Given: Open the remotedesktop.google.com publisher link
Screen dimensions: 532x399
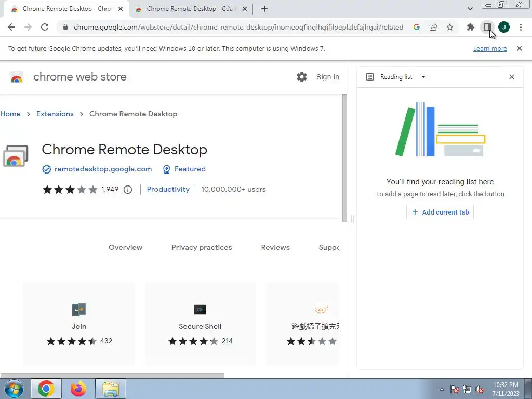Looking at the screenshot, I should tap(103, 169).
